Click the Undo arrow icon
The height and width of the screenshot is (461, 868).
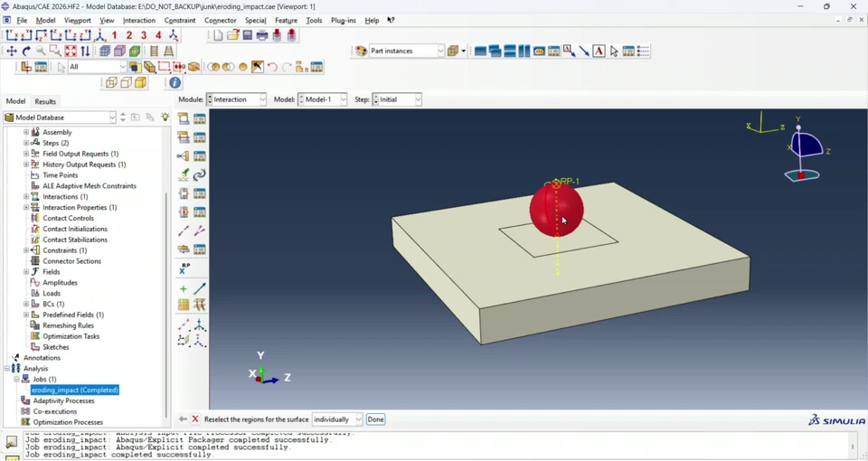point(272,67)
